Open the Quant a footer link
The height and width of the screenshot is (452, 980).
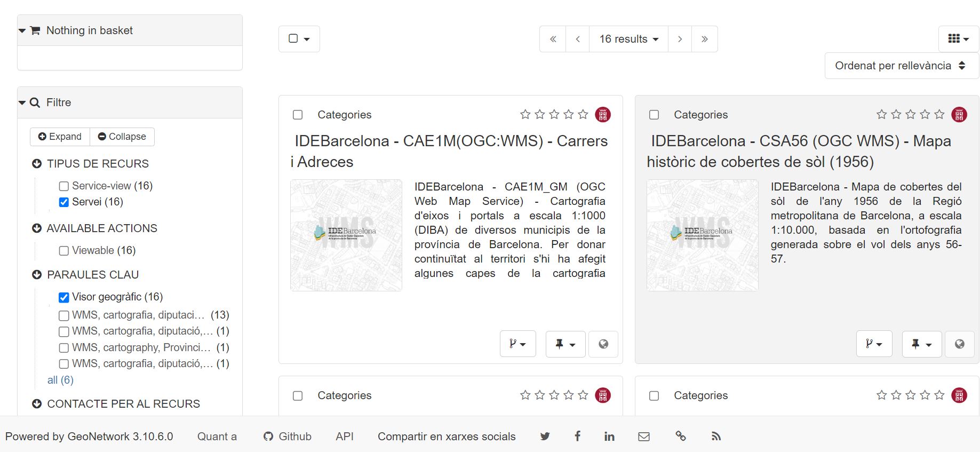tap(217, 437)
